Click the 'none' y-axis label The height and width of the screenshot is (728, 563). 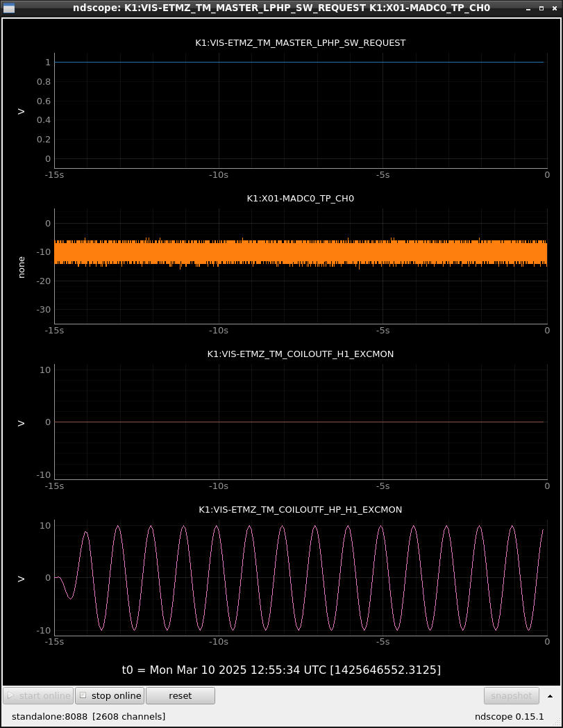(22, 267)
